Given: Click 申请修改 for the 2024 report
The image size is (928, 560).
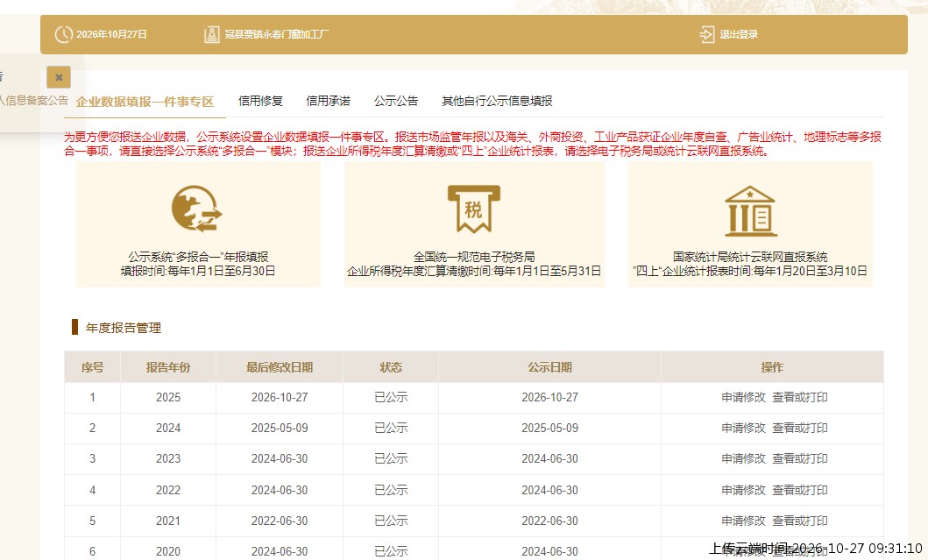Looking at the screenshot, I should click(x=743, y=428).
